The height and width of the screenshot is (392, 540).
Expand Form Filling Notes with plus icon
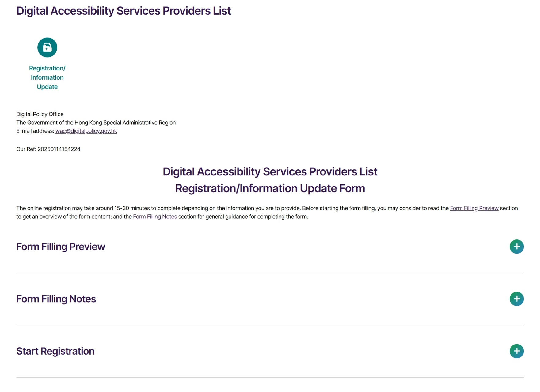[516, 299]
